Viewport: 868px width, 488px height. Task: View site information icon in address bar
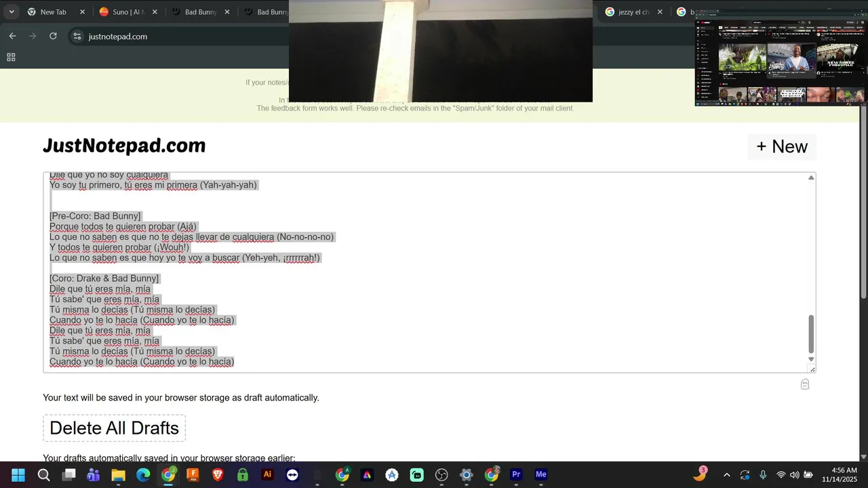[77, 37]
